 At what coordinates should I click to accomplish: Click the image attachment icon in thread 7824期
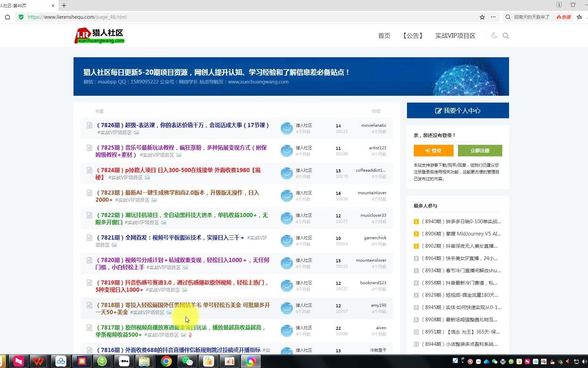(x=147, y=178)
